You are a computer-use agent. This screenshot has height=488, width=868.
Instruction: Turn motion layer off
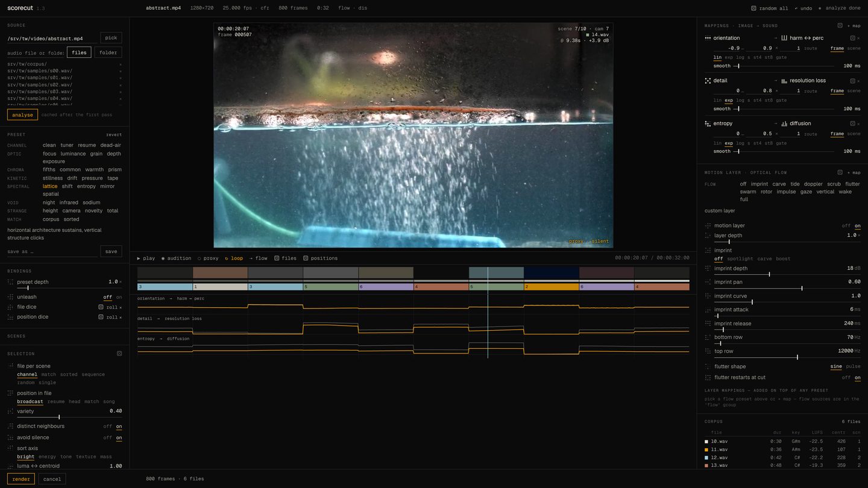pos(846,226)
